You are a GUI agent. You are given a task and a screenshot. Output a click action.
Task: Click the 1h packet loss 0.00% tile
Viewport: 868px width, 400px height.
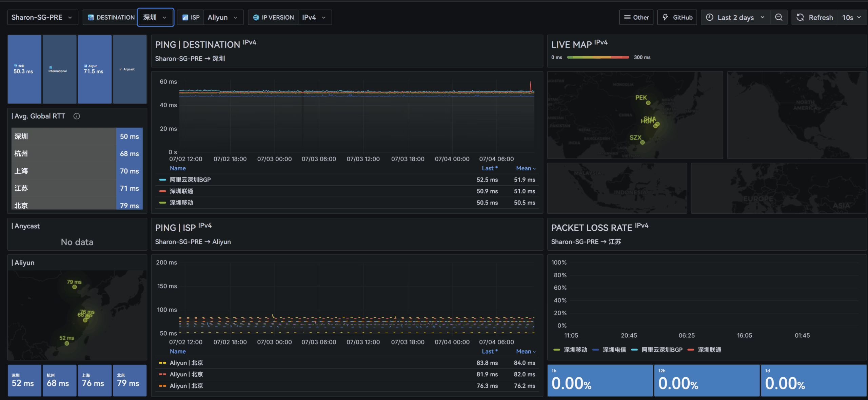[x=600, y=380]
